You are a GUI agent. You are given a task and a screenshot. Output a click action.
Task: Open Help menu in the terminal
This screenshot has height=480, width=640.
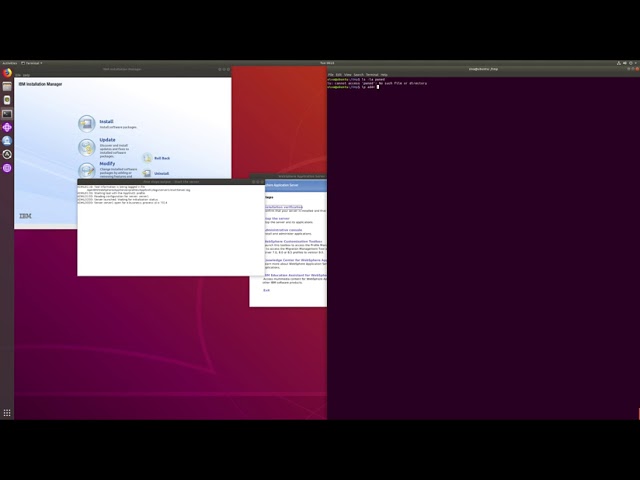pyautogui.click(x=384, y=75)
